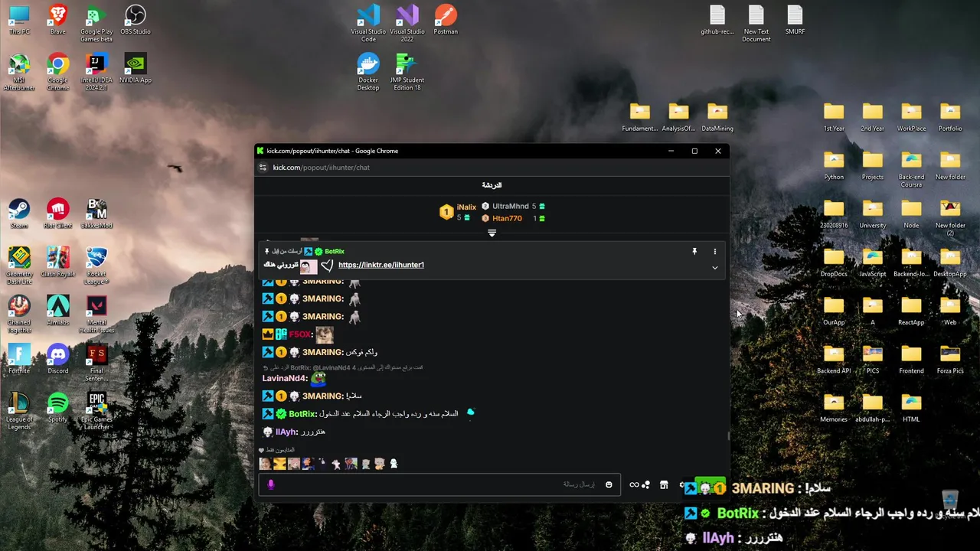This screenshot has width=980, height=551.
Task: Open NVIDIA App desktop shortcut
Action: pos(136,68)
